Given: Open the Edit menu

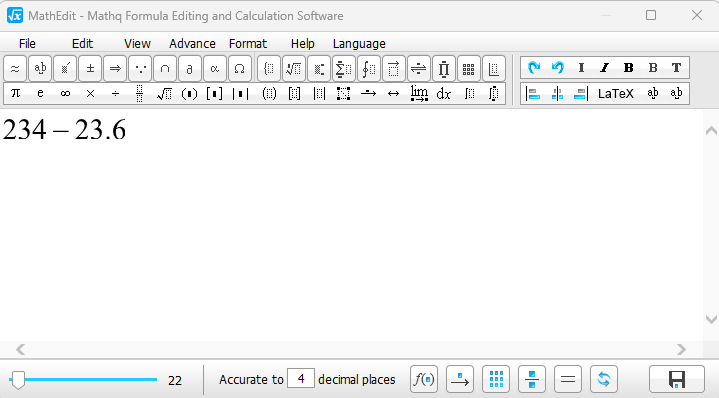Looking at the screenshot, I should point(83,44).
